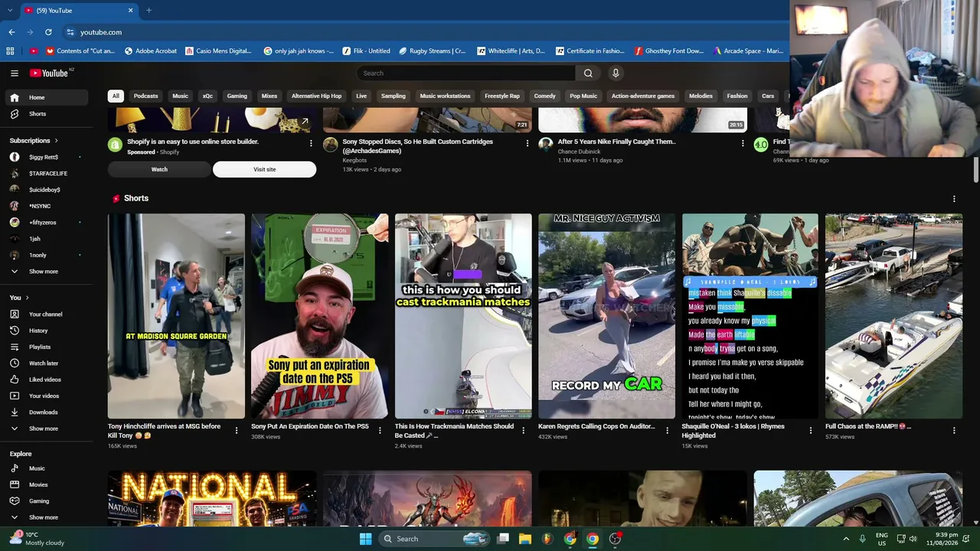This screenshot has height=551, width=980.
Task: Select the Podcasts filter chip
Action: pyautogui.click(x=145, y=96)
